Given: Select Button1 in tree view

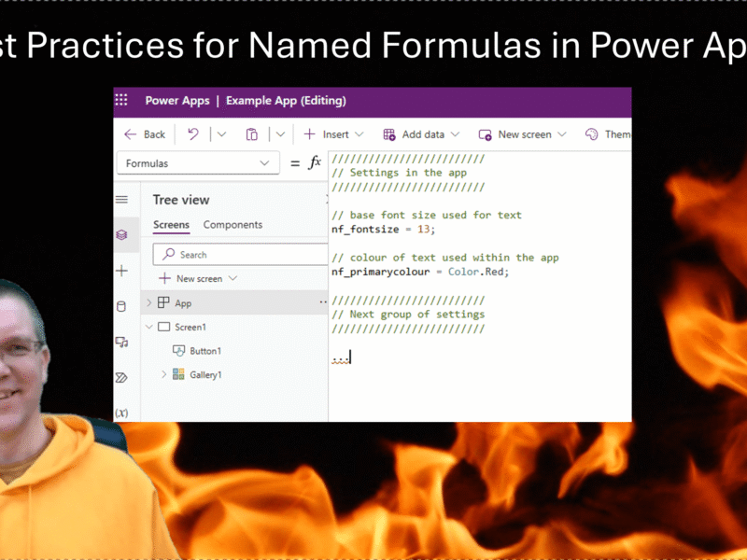Looking at the screenshot, I should [205, 351].
